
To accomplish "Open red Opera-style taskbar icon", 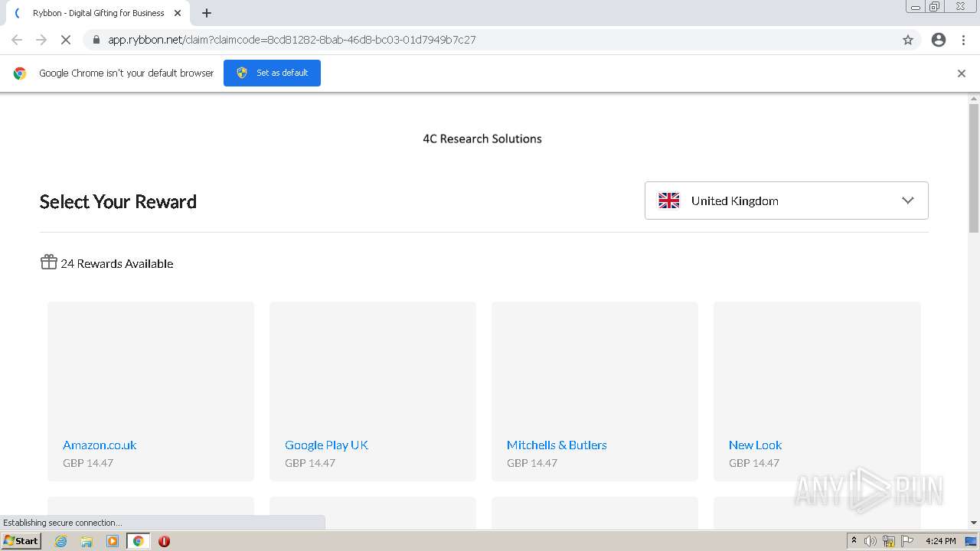I will [164, 541].
